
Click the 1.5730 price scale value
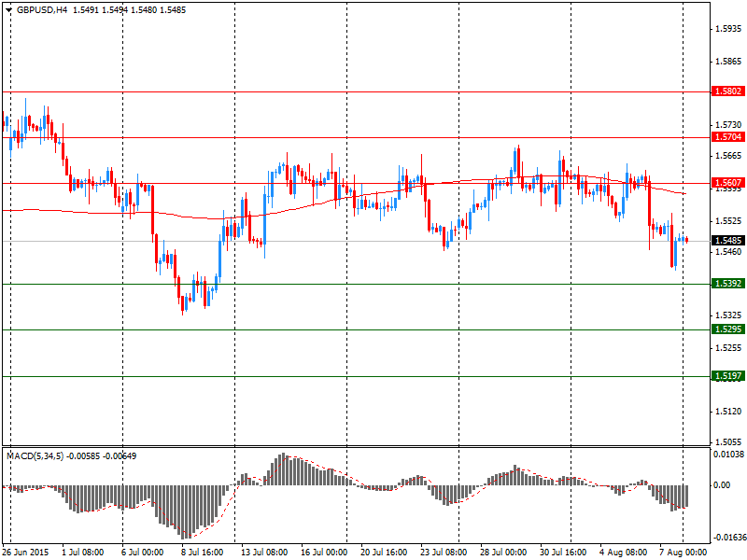pos(729,125)
